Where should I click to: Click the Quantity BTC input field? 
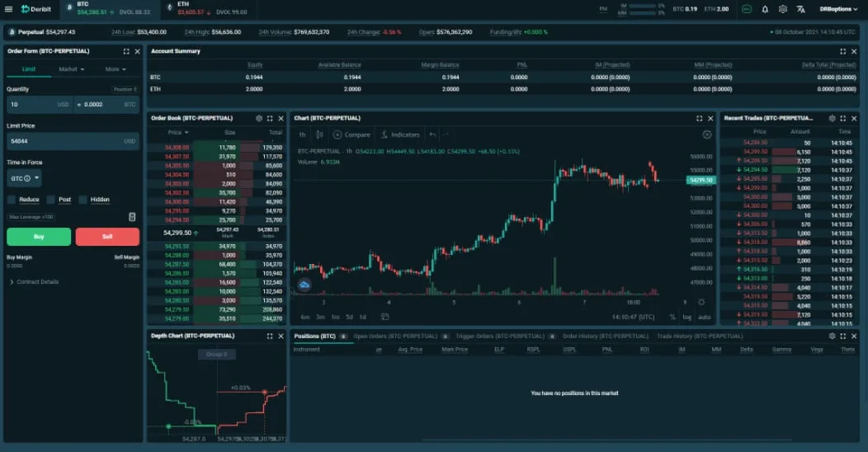106,105
